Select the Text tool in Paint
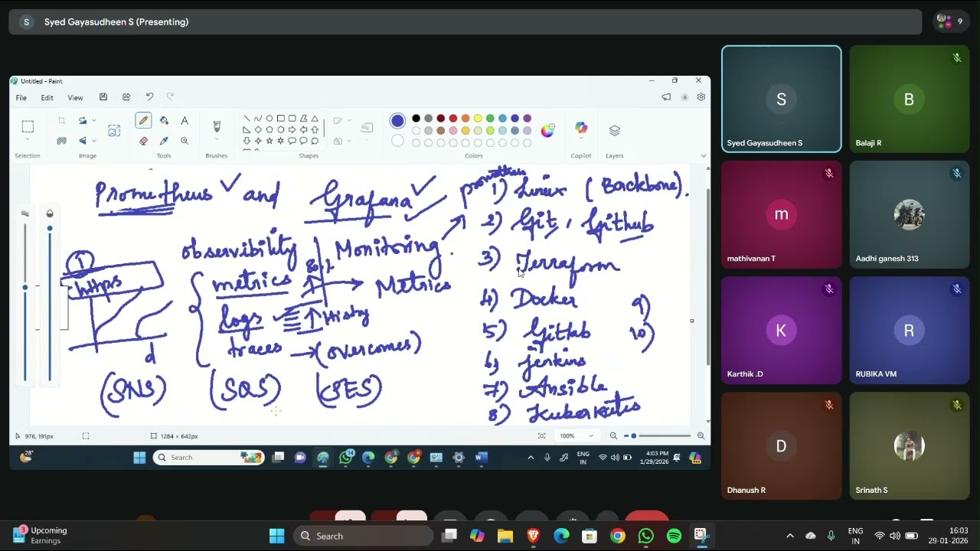Image resolution: width=980 pixels, height=551 pixels. pyautogui.click(x=185, y=121)
